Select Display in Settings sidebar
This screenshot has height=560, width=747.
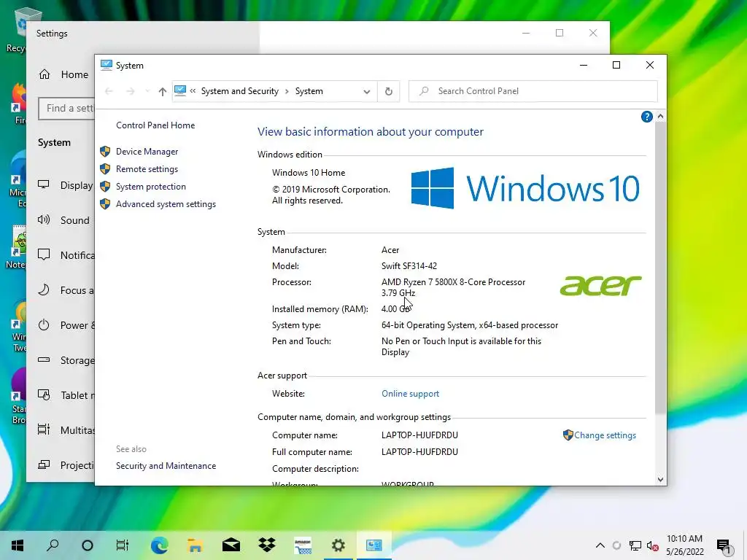[x=76, y=185]
